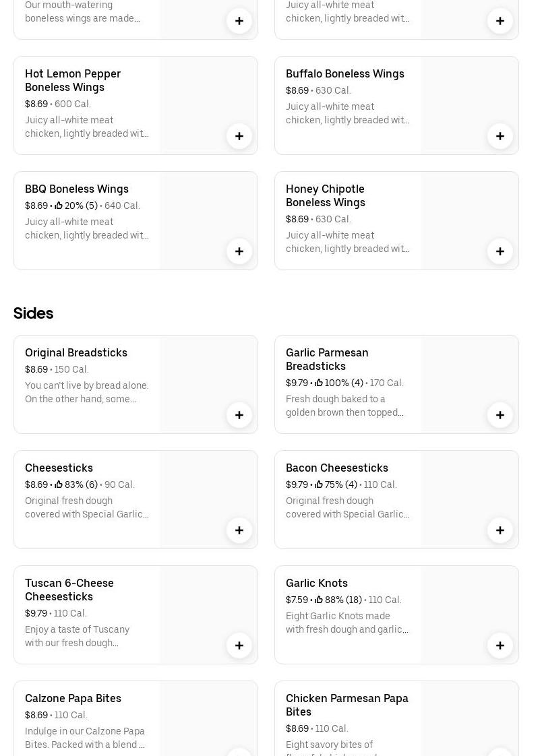View Chicken Parmesan Papa Bites details
Image resolution: width=542 pixels, height=756 pixels.
pyautogui.click(x=347, y=705)
